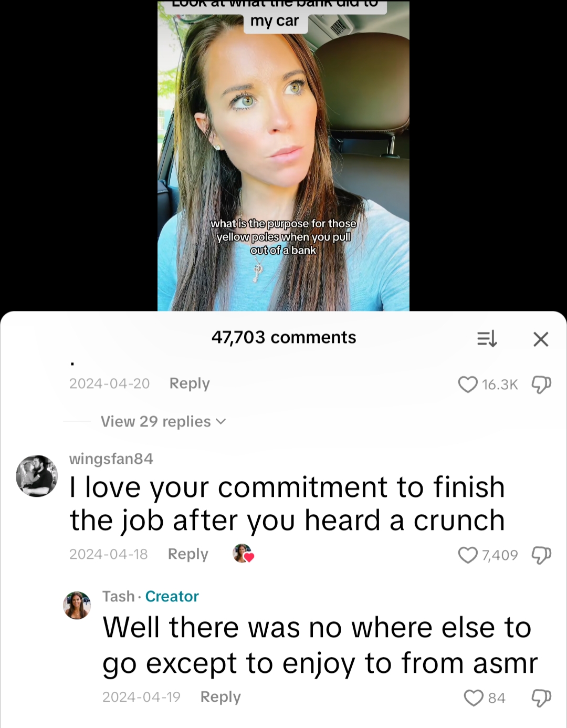The height and width of the screenshot is (728, 567).
Task: Dislike the comment dated 2024-04-20
Action: pos(541,384)
